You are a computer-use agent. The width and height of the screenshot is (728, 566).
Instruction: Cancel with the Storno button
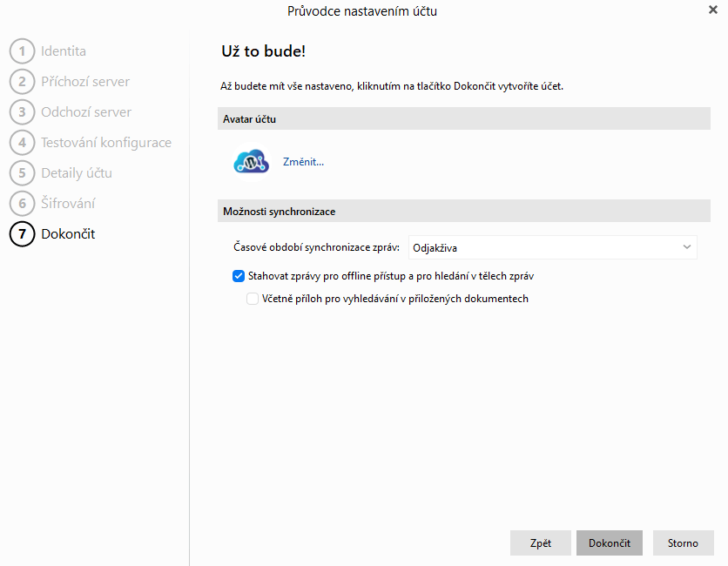(x=683, y=543)
